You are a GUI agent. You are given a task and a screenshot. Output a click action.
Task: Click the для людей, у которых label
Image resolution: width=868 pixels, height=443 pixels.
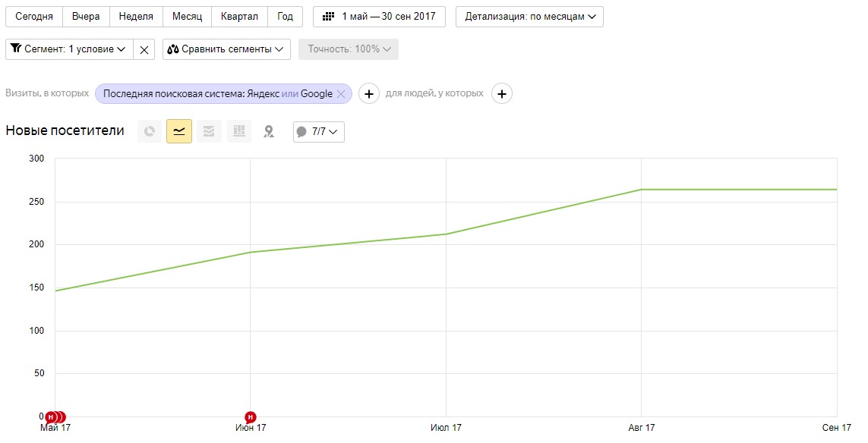(x=434, y=93)
